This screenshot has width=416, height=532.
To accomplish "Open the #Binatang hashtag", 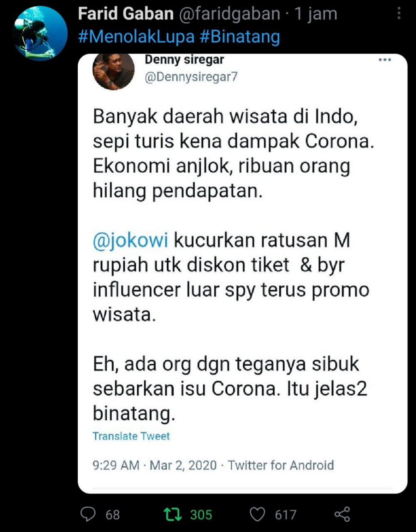I will (240, 37).
